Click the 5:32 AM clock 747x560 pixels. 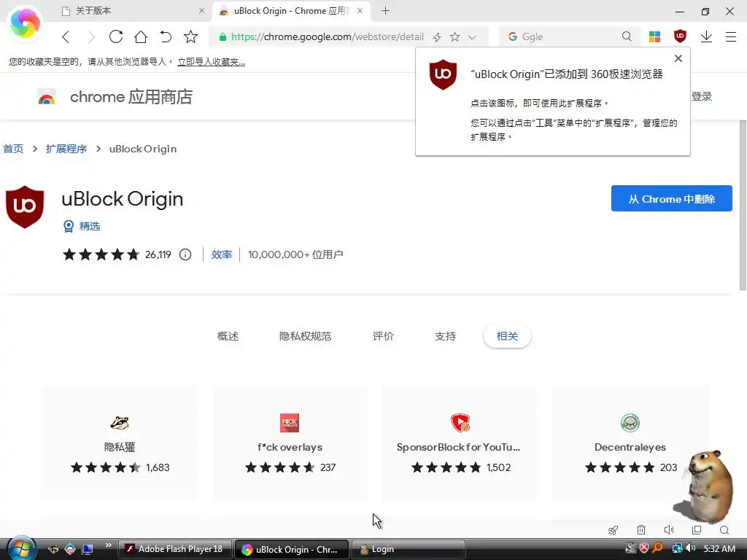click(719, 549)
